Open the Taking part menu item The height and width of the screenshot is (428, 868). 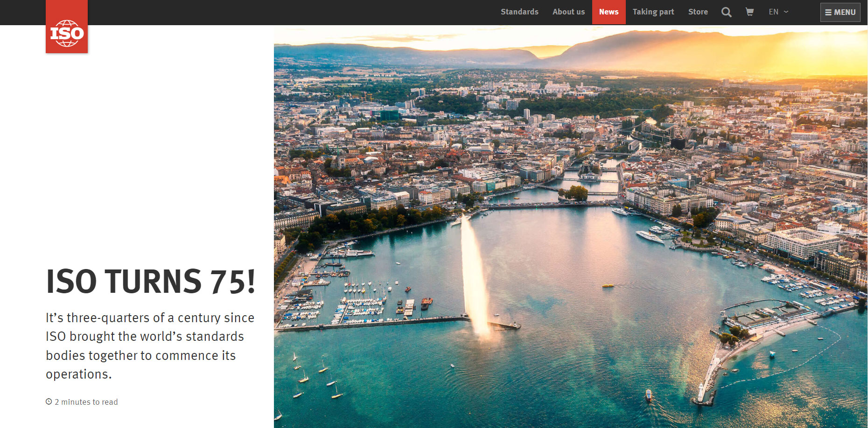(653, 12)
